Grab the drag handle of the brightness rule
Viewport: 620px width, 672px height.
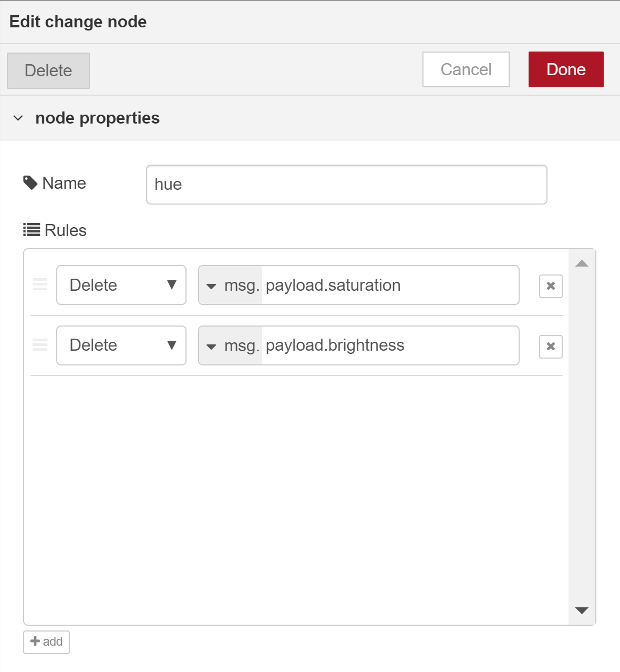click(40, 345)
